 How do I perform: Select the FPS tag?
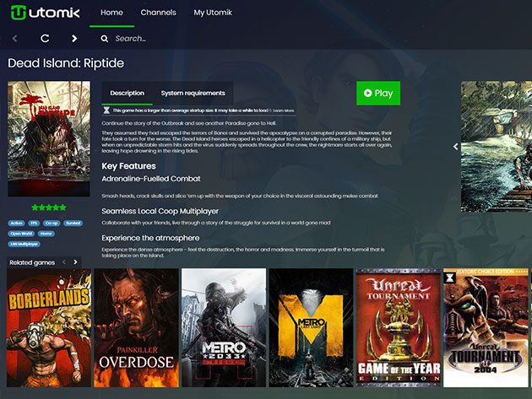(34, 223)
